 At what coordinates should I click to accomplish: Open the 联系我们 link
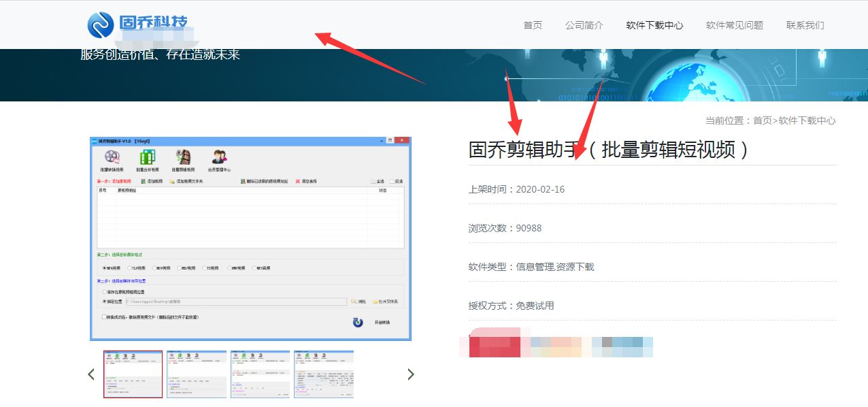coord(805,25)
